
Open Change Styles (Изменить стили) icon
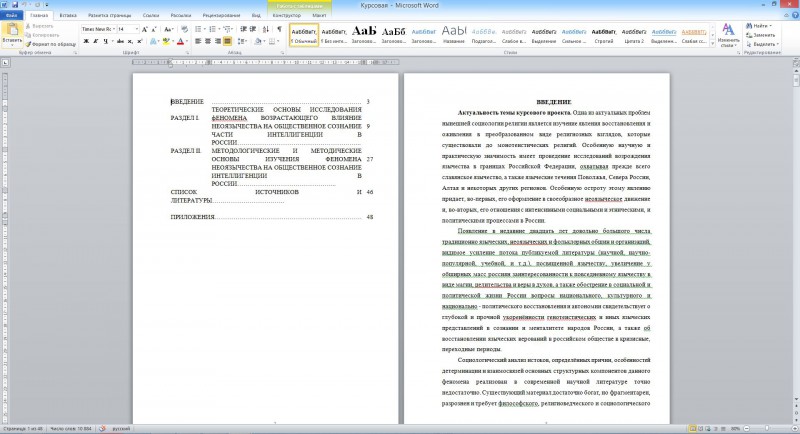[x=728, y=35]
